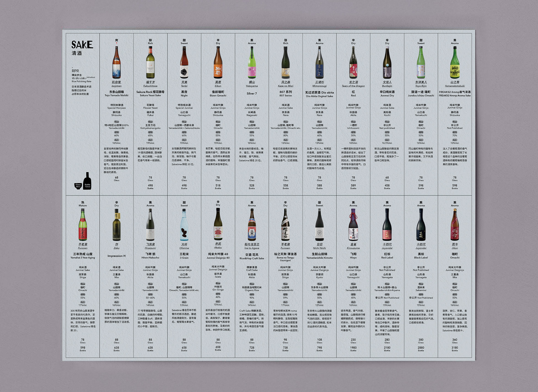Click the Kaze no Mori brand name
The image size is (538, 392).
[286, 86]
